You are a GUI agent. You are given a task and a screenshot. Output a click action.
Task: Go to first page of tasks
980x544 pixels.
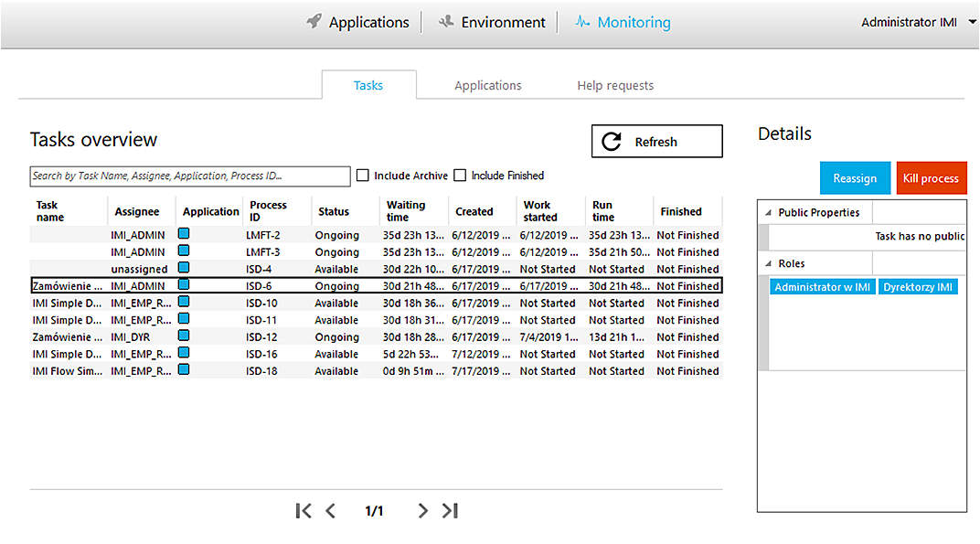tap(304, 511)
